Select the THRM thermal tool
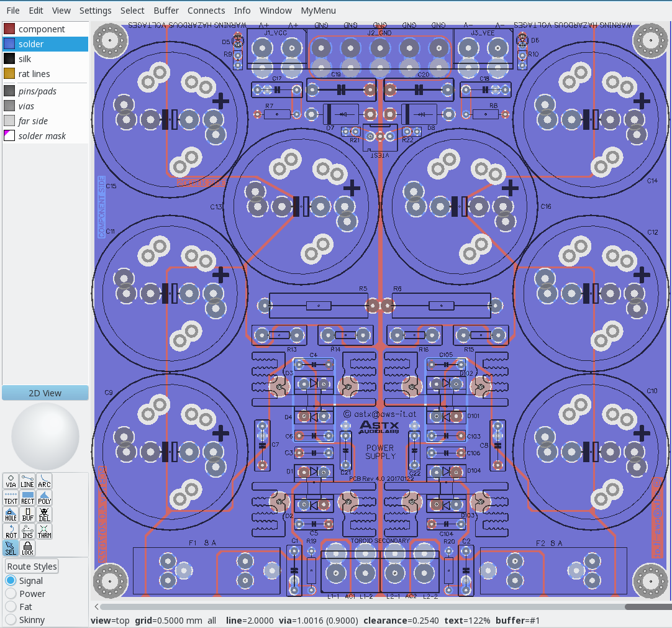 (x=44, y=531)
